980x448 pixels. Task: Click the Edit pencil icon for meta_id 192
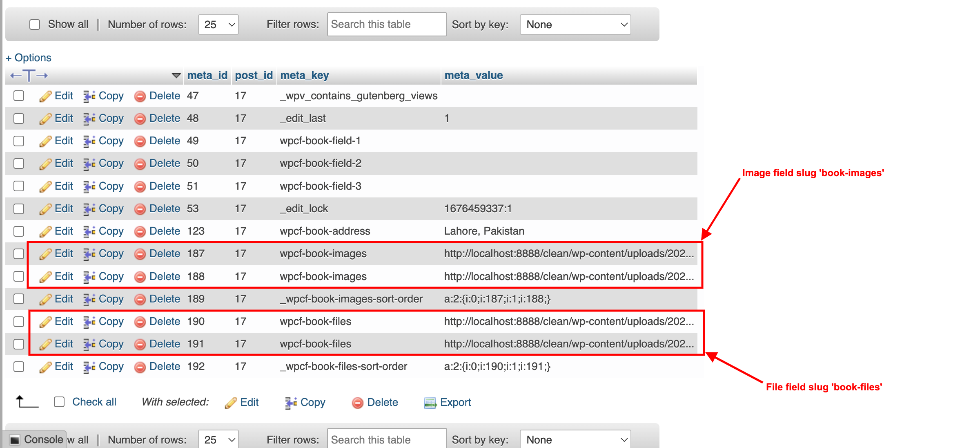pos(45,367)
